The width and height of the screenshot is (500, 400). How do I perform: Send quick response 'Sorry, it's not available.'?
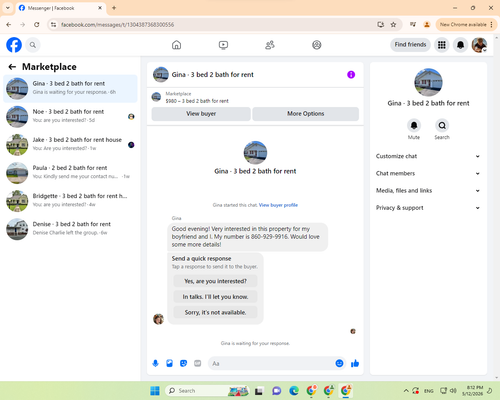215,312
